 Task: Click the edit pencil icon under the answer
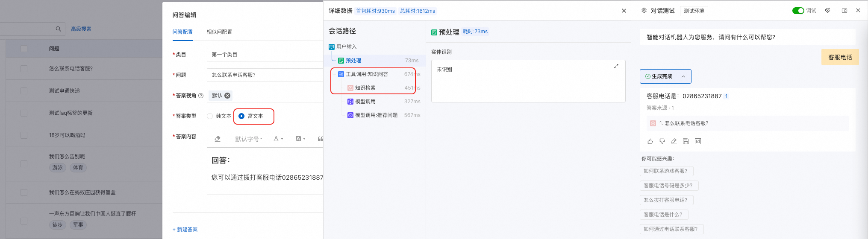click(x=674, y=141)
